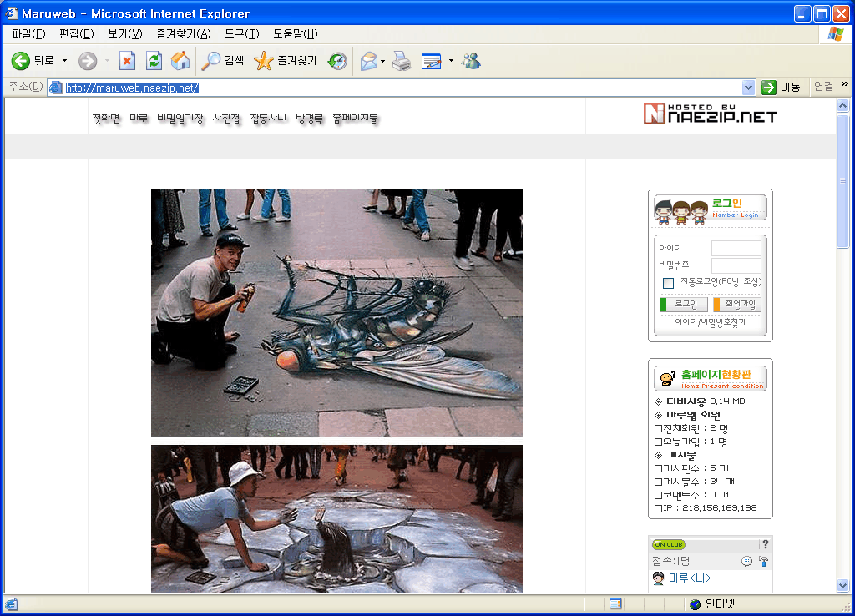Open the 도구(T) menu
This screenshot has height=616, width=855.
tap(241, 34)
